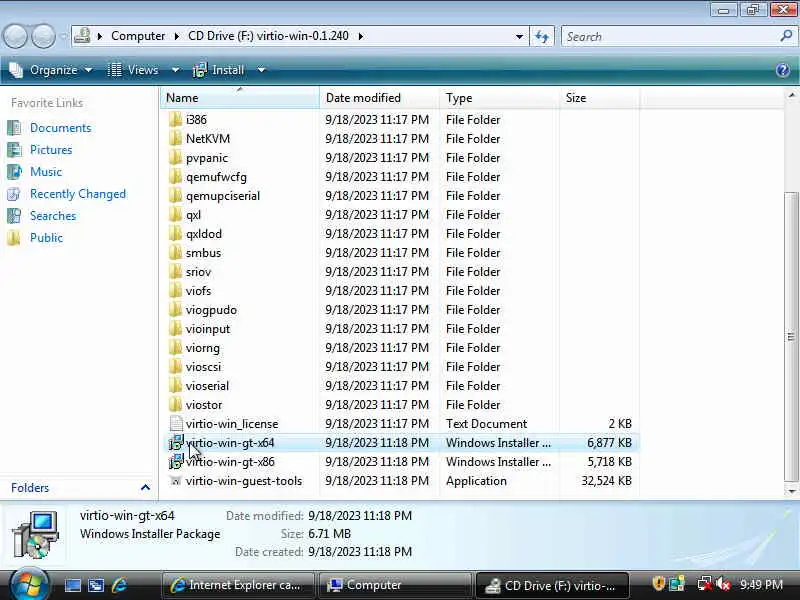The image size is (800, 600).
Task: Click in the Search input field
Action: pyautogui.click(x=670, y=37)
